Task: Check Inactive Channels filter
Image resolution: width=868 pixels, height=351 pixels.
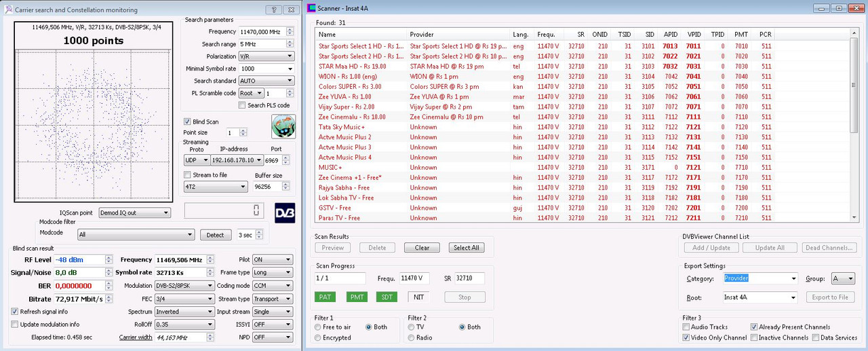Action: pos(754,337)
